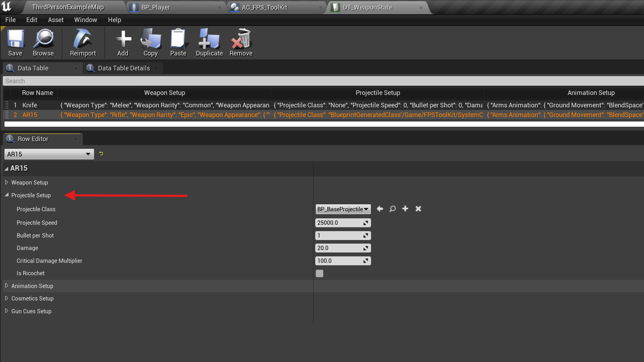Select the Knife row in table
The width and height of the screenshot is (644, 362).
click(30, 105)
